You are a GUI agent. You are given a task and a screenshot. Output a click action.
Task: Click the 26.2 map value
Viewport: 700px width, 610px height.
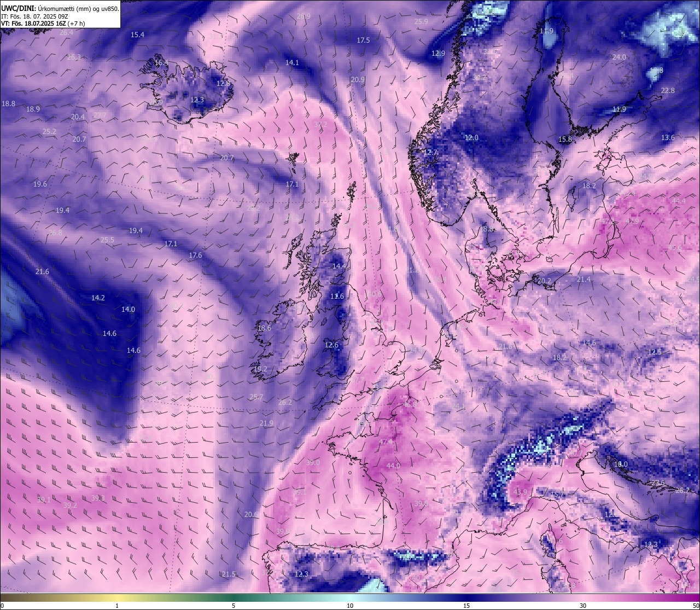pyautogui.click(x=285, y=403)
